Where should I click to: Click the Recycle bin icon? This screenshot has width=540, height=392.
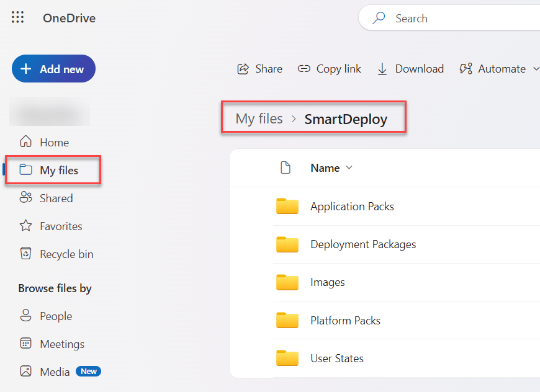tap(26, 253)
